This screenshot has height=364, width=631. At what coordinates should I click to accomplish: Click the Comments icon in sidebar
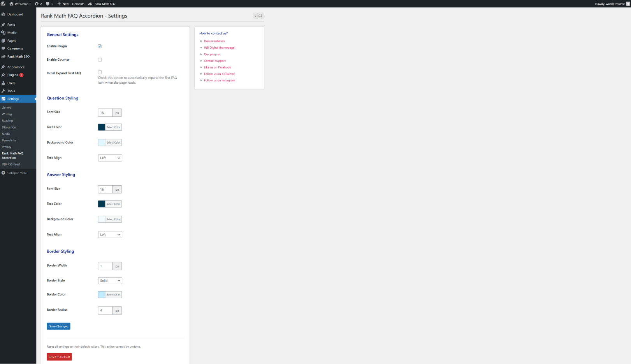pyautogui.click(x=4, y=49)
